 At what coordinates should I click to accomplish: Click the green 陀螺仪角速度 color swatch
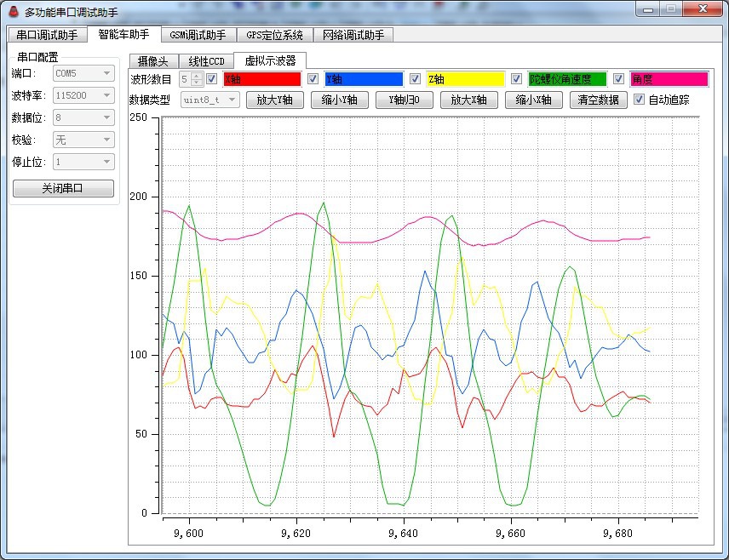click(567, 79)
